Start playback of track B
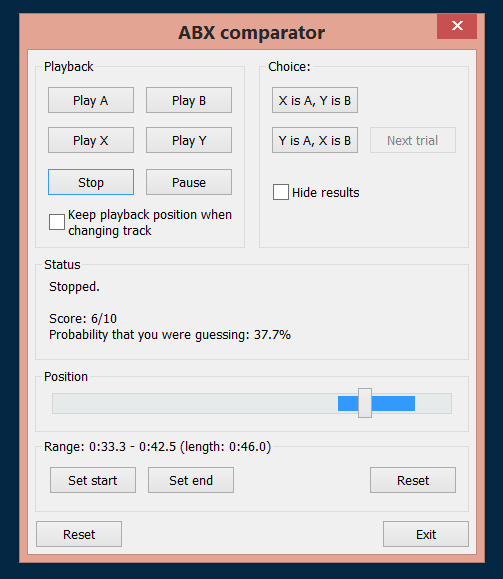 (x=189, y=100)
